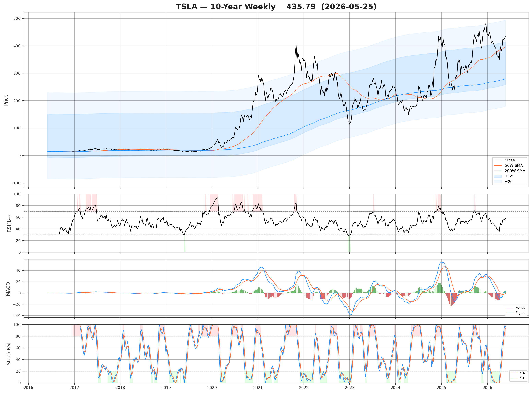The image size is (532, 393).
Task: Click the 500 tick on the Price axis
Action: point(17,18)
